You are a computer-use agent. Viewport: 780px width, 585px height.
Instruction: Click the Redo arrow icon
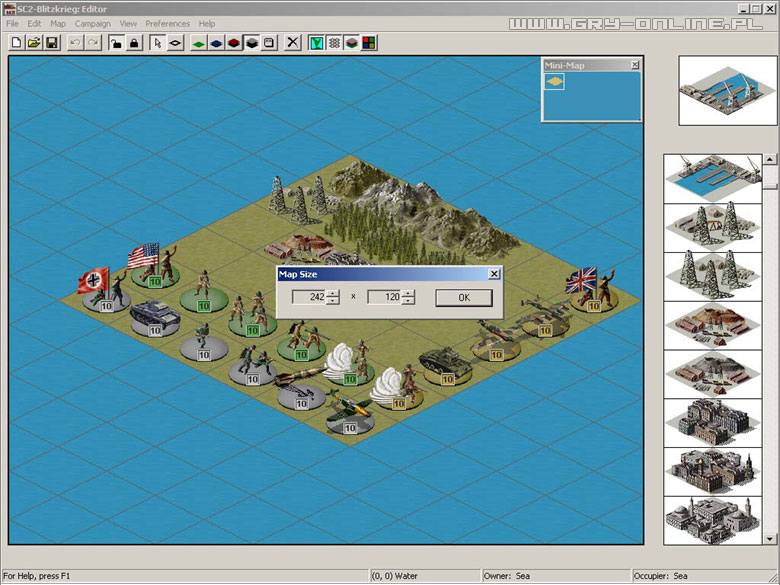(x=93, y=43)
